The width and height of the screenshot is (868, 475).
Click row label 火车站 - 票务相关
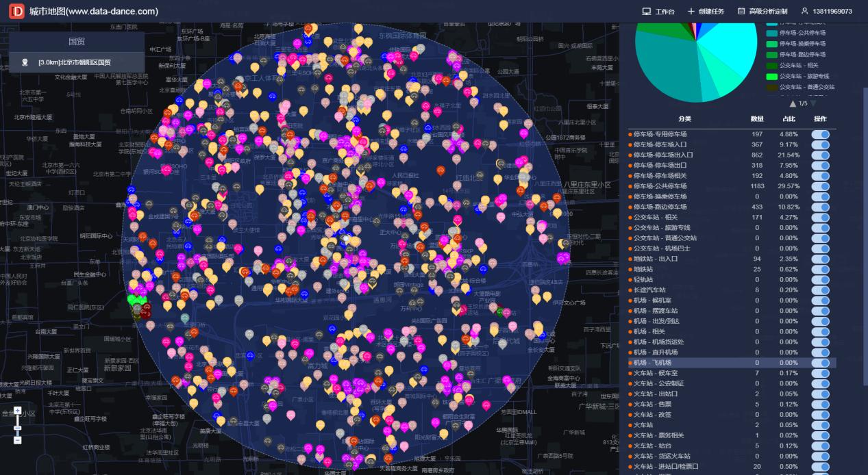click(658, 435)
